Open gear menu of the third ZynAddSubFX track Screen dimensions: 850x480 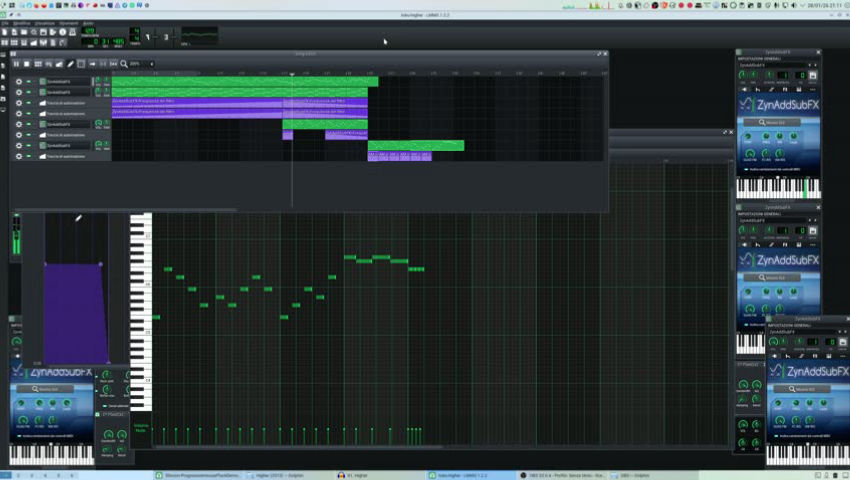(18, 124)
